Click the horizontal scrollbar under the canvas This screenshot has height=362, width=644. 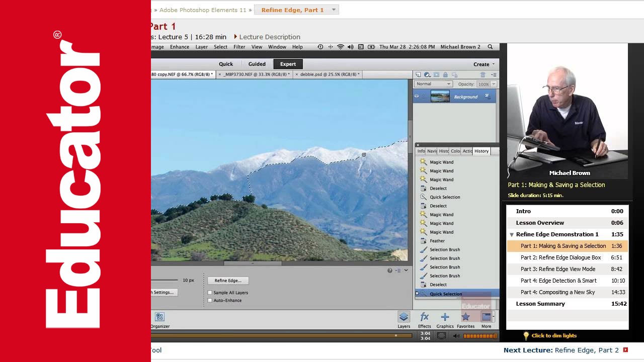[x=253, y=263]
